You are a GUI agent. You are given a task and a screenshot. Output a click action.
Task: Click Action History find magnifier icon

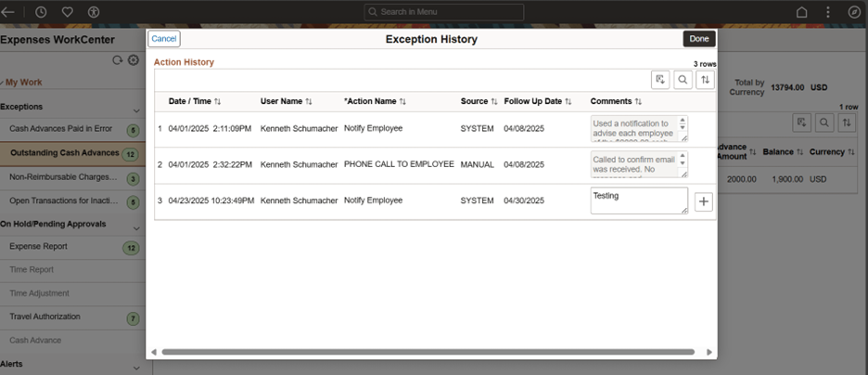[x=683, y=80]
